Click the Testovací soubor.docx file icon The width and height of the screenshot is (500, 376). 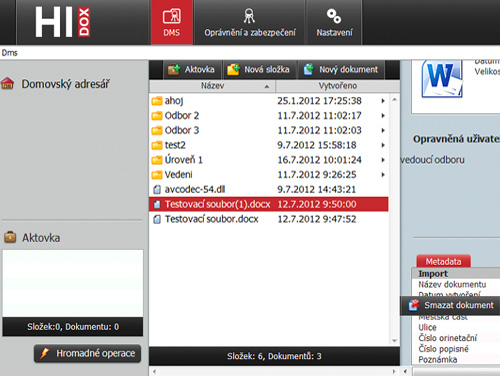coord(157,219)
